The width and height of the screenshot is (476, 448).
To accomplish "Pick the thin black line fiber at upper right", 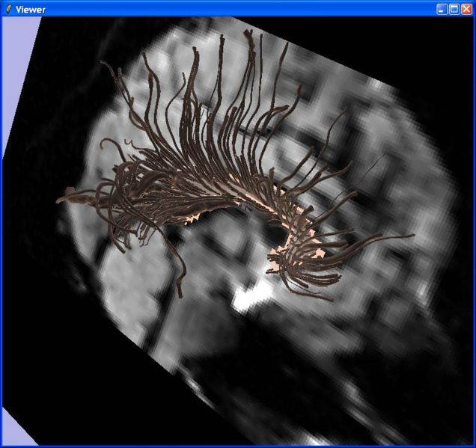I will (x=374, y=165).
